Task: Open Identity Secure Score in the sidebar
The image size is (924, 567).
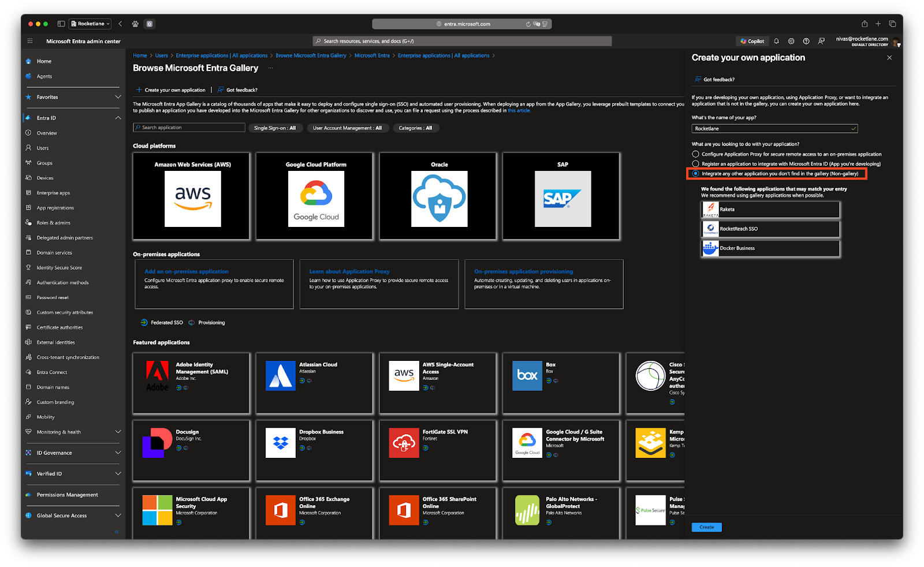Action: click(59, 268)
